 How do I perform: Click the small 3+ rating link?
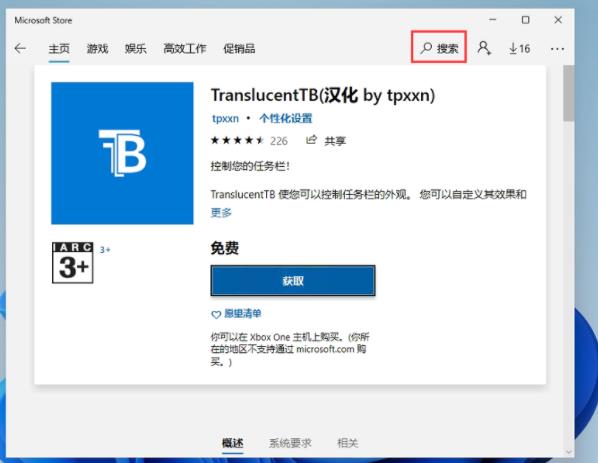point(105,250)
